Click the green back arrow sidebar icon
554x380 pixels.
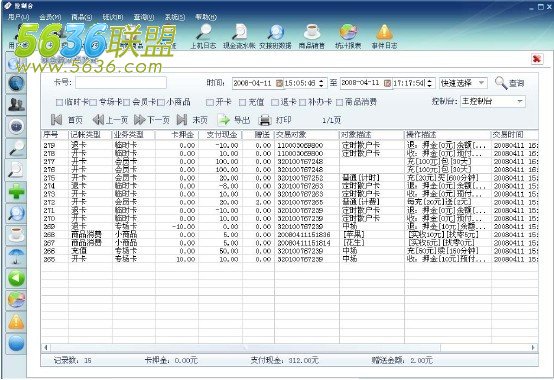click(16, 279)
